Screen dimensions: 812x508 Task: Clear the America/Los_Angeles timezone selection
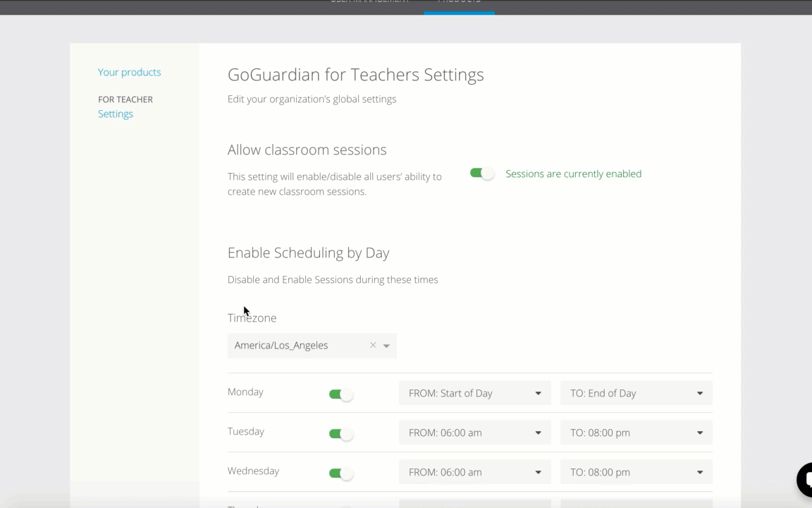point(373,345)
